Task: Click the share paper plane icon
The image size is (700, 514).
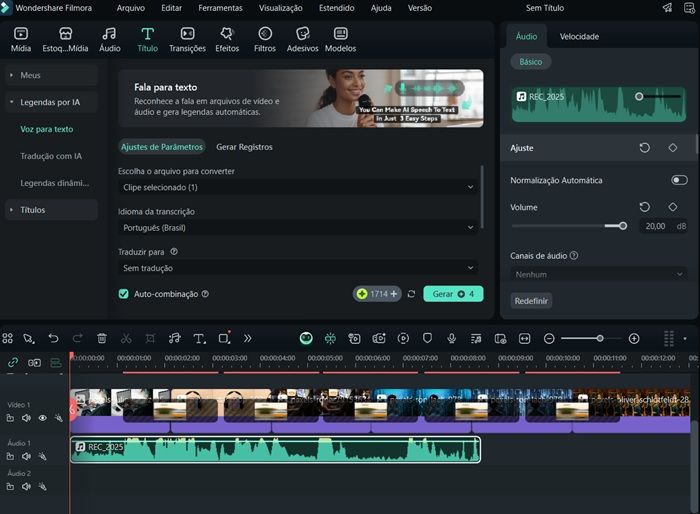Action: [x=667, y=8]
